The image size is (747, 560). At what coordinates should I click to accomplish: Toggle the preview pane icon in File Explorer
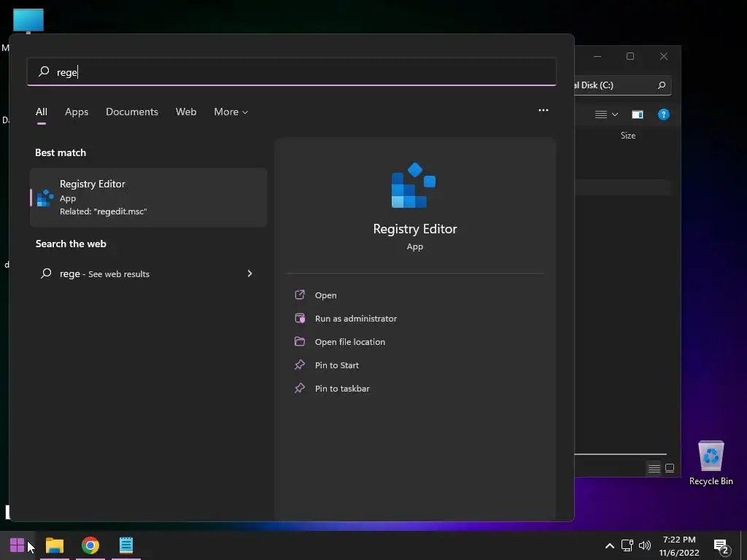point(638,114)
